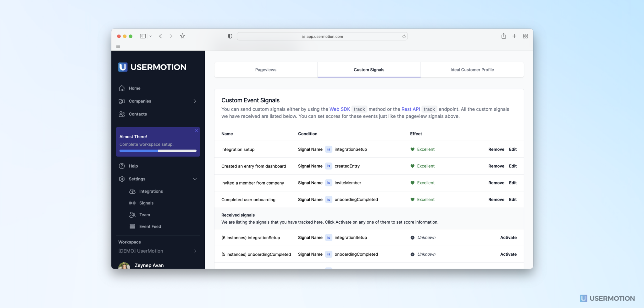Click the Companies buildings icon
This screenshot has height=308, width=644.
tap(122, 101)
